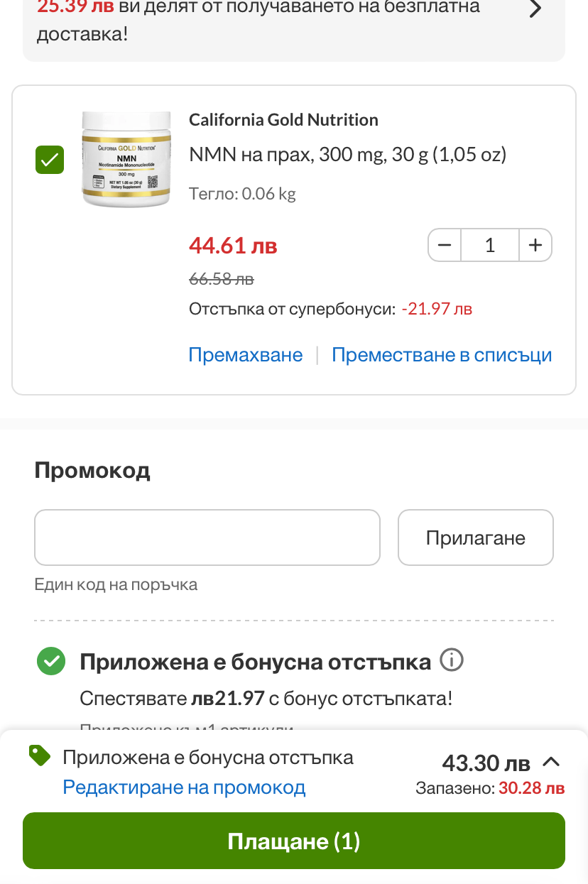
Task: Open the free shipping banner chevron arrow
Action: click(535, 9)
